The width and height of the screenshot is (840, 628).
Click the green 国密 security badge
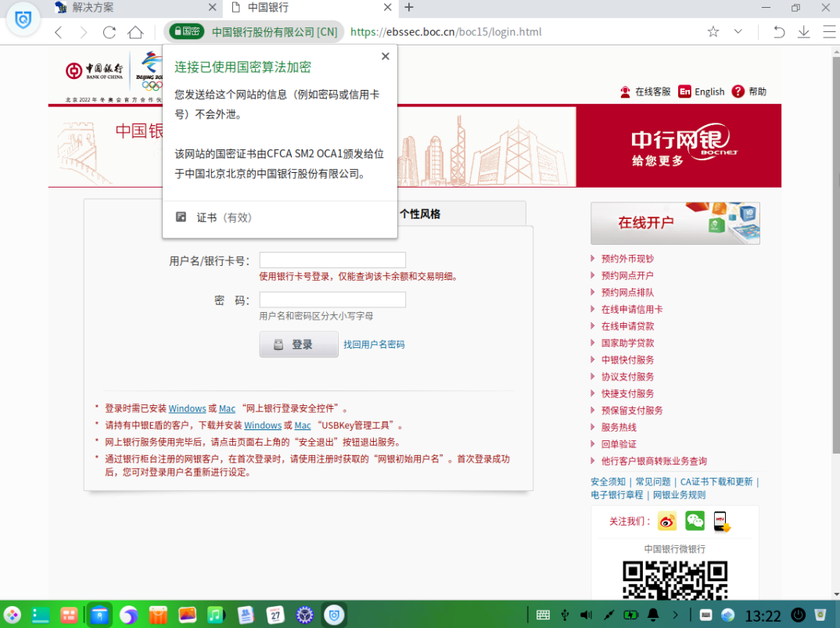point(187,31)
